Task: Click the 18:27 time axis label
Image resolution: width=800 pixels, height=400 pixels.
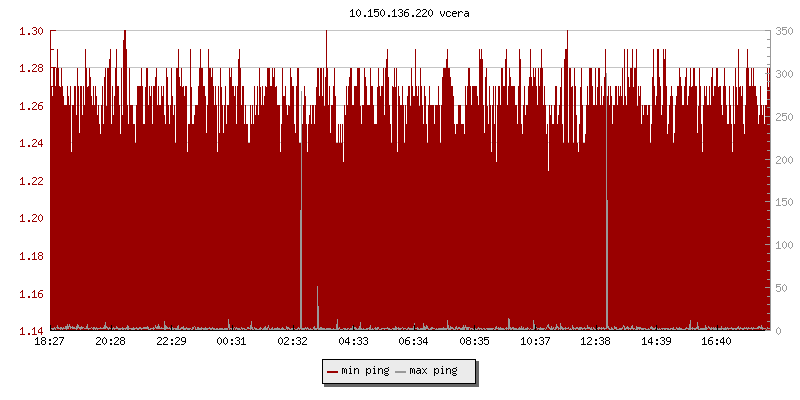Action: click(50, 342)
